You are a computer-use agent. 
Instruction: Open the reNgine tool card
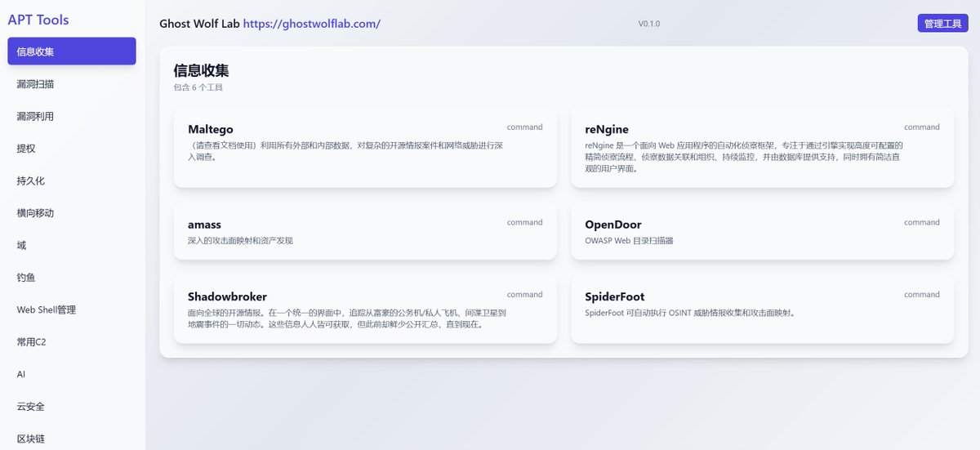[762, 147]
